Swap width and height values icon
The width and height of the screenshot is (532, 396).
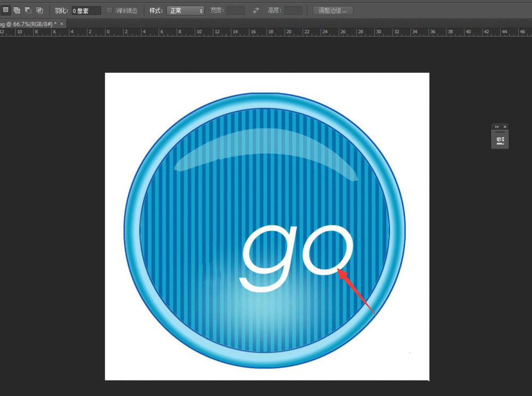(x=256, y=11)
